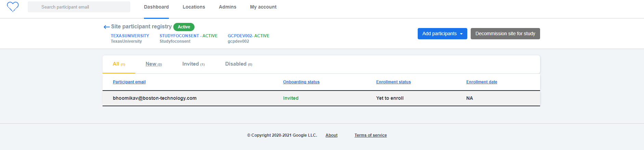Sort by Participant email column

[x=129, y=82]
